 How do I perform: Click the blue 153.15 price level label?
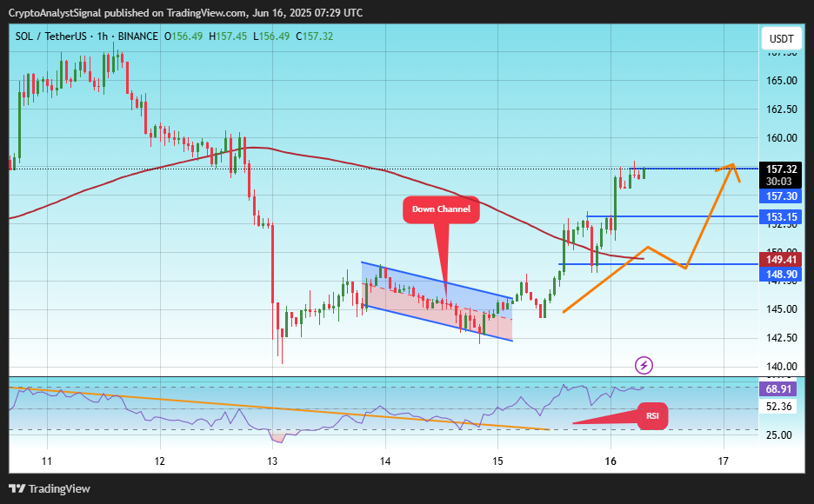tap(781, 216)
